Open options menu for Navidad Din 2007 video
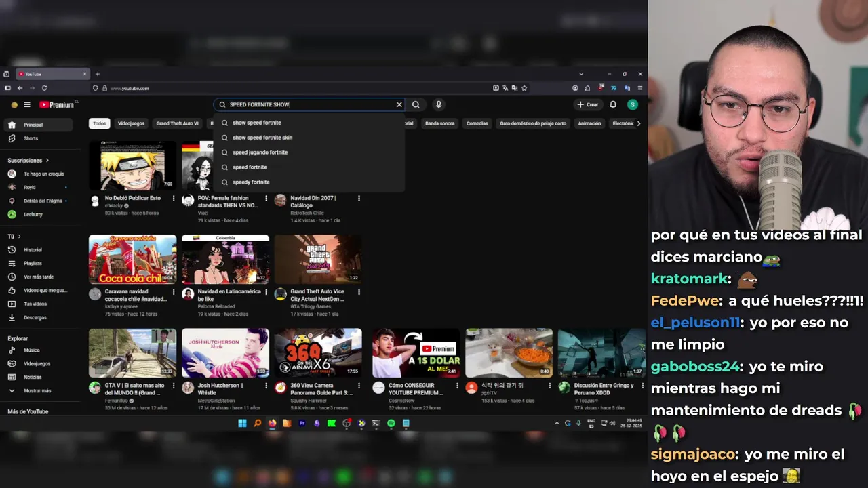The height and width of the screenshot is (488, 868). click(x=359, y=199)
